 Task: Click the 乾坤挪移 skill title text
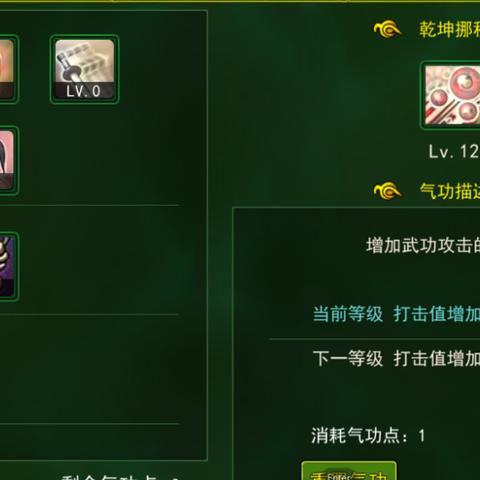(449, 29)
